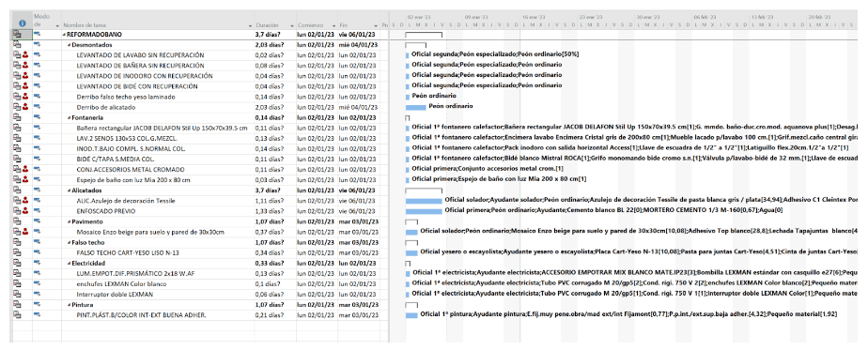Viewport: 868px width, 350px height.
Task: Click the Gantt bar for Derribo de alicatado
Action: pos(416,107)
